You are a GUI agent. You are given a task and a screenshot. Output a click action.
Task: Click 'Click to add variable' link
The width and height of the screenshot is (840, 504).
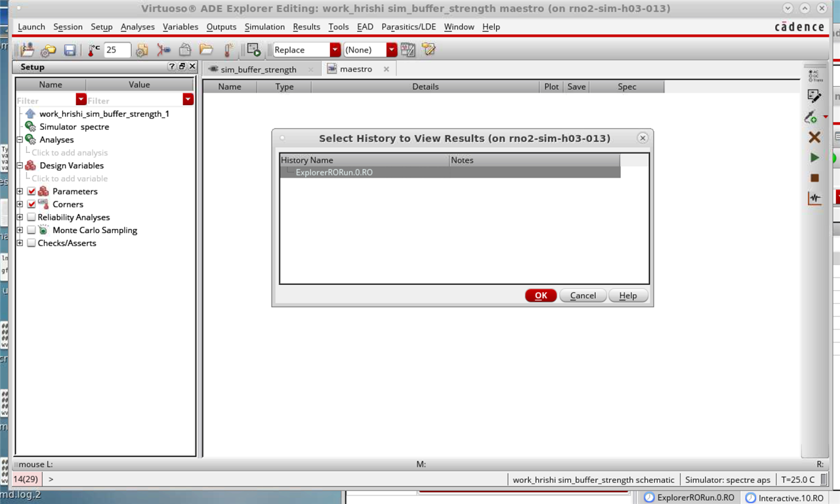click(70, 178)
